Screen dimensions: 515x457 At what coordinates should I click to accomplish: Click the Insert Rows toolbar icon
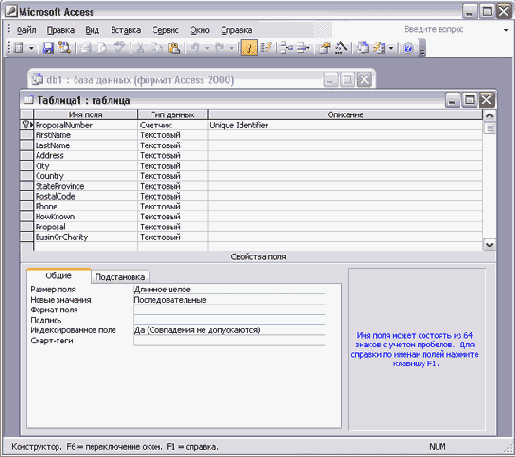point(286,48)
